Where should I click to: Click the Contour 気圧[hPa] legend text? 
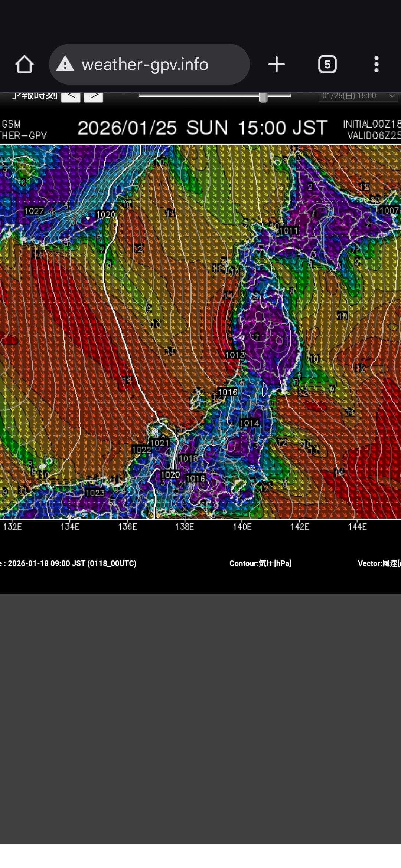tap(260, 563)
